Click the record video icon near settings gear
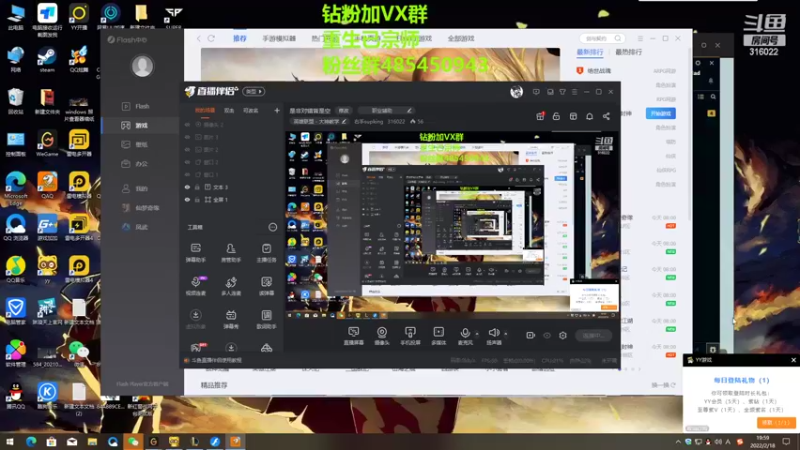800x450 pixels. coord(531,335)
